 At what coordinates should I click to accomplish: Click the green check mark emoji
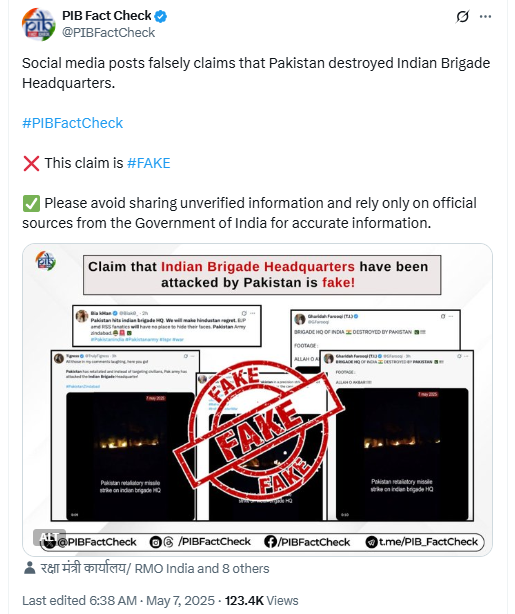point(31,204)
